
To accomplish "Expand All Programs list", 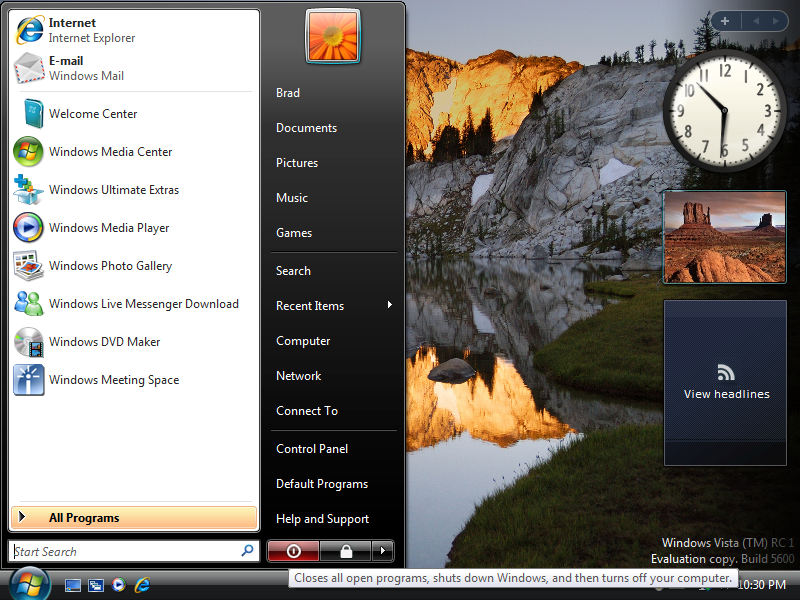I will coord(134,517).
